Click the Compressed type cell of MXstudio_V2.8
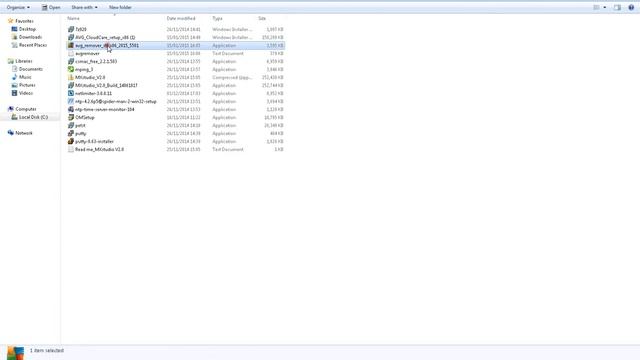640x360 pixels. coord(232,77)
